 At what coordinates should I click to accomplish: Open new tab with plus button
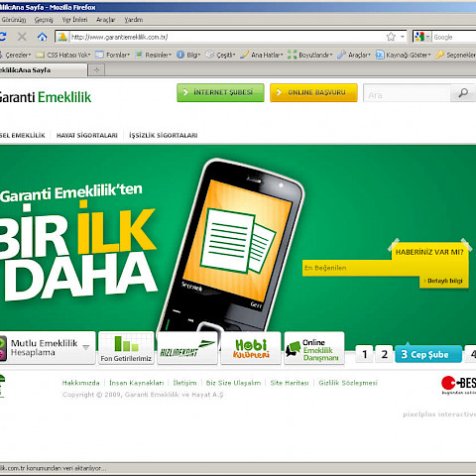(96, 70)
